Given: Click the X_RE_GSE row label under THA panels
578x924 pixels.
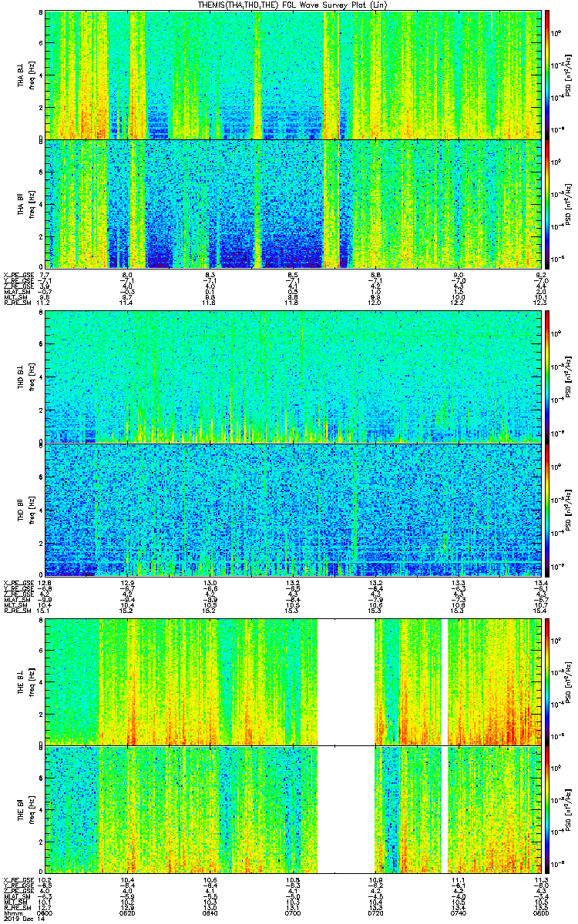Looking at the screenshot, I should click(x=17, y=274).
